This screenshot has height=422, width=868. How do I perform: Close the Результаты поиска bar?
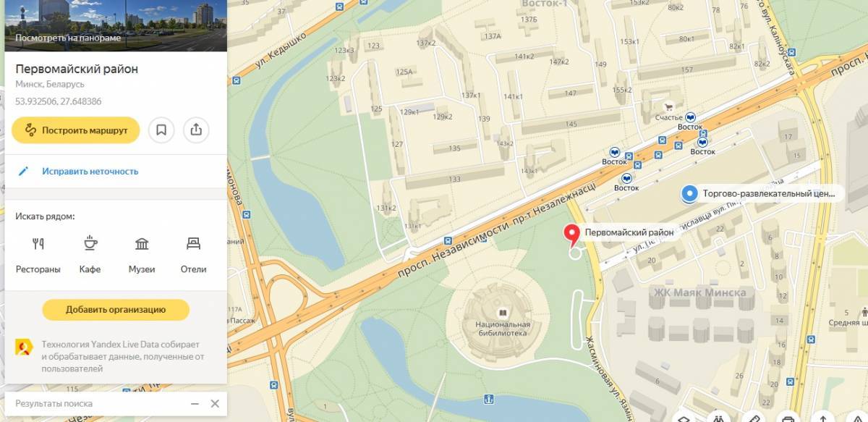[215, 404]
